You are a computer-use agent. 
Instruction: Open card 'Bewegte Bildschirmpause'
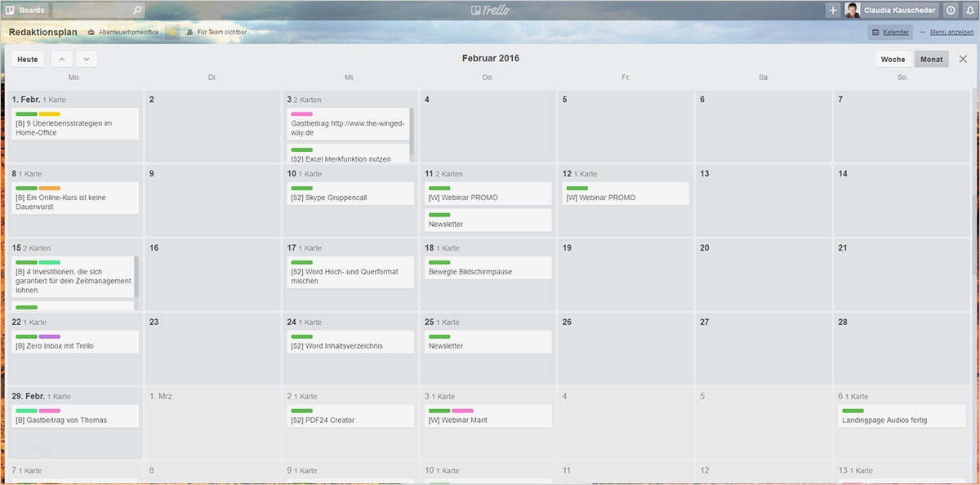click(x=488, y=268)
